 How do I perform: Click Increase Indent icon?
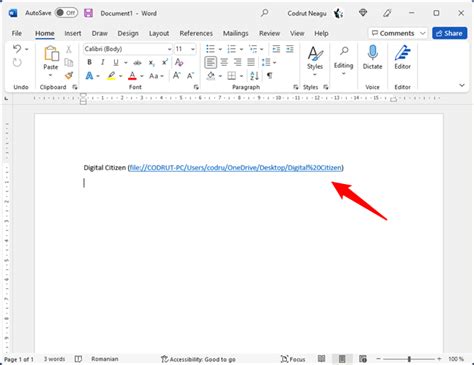290,49
